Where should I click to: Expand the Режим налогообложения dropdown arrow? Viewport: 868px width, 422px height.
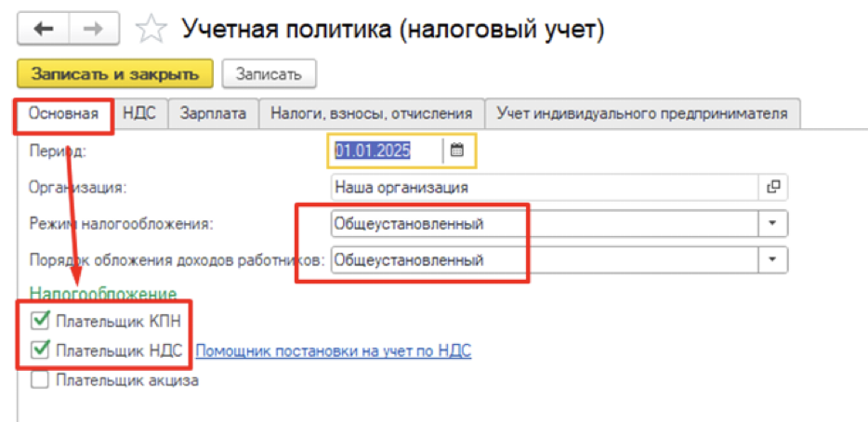click(772, 224)
